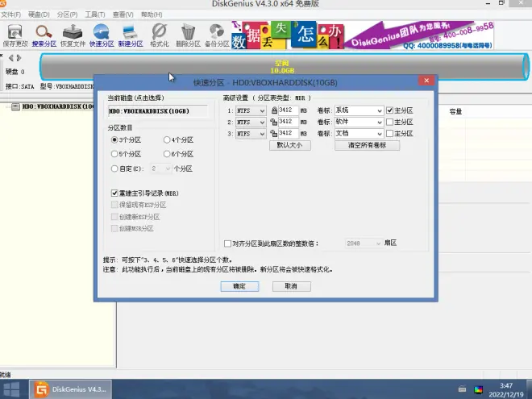Enable align partitions to sector multiple checkbox
Viewport: 532px width, 399px height.
pyautogui.click(x=227, y=243)
